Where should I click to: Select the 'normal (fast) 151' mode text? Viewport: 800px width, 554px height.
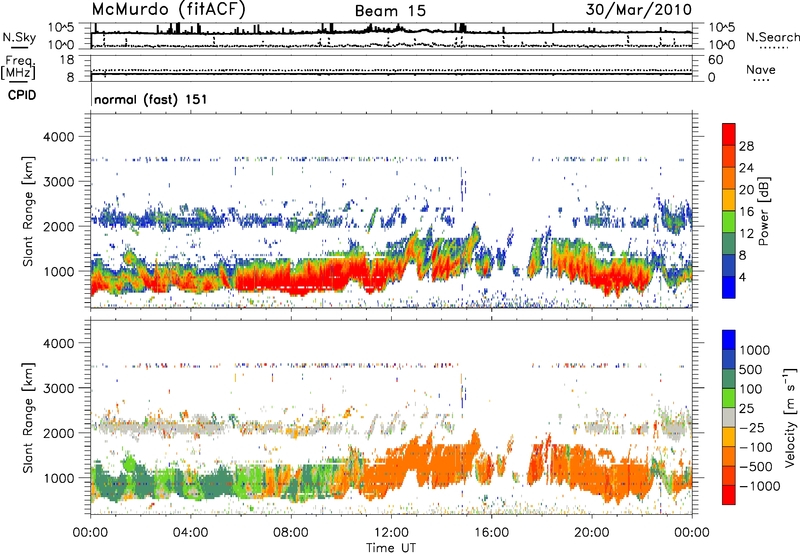click(x=151, y=99)
